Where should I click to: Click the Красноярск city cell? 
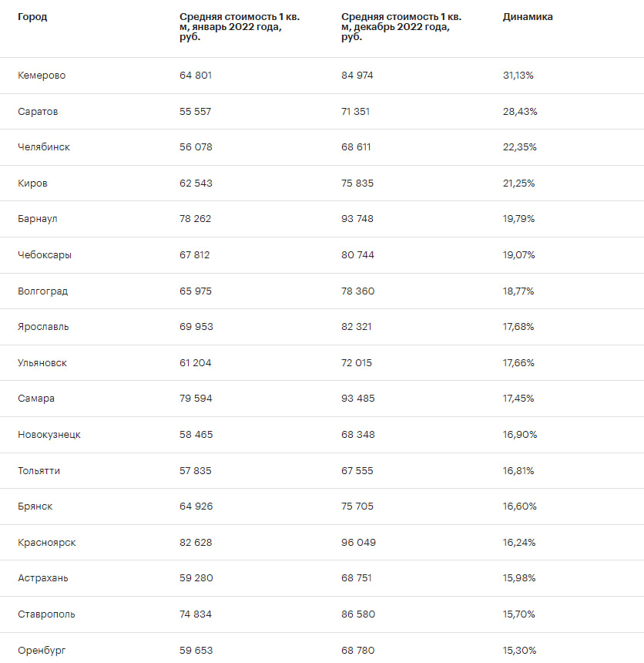click(x=46, y=543)
